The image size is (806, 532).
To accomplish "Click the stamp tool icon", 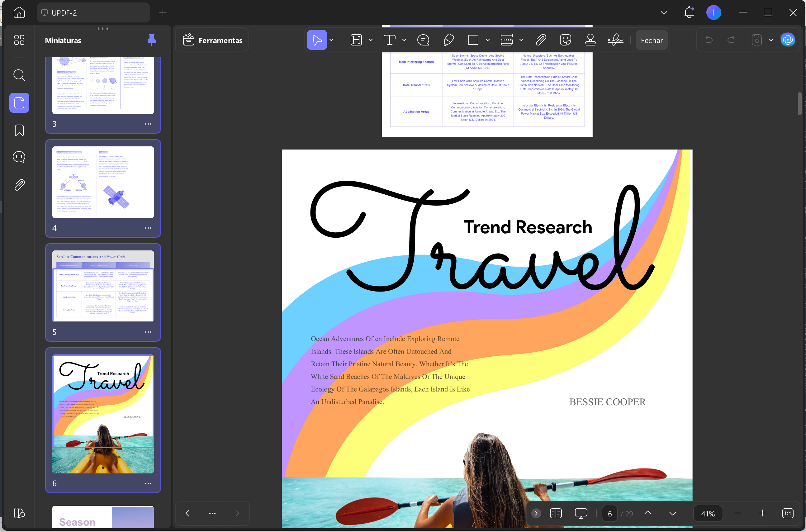I will (x=590, y=40).
